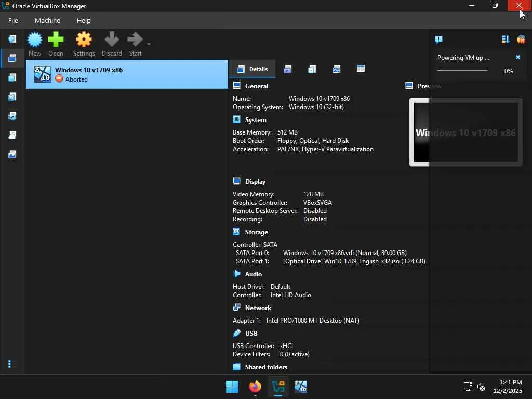This screenshot has height=399, width=532.
Task: Open the Network sidebar tool icon
Action: [x=12, y=116]
